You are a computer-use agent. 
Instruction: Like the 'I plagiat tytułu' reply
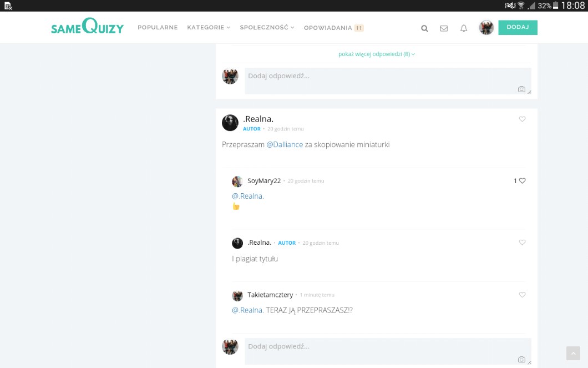coord(522,243)
